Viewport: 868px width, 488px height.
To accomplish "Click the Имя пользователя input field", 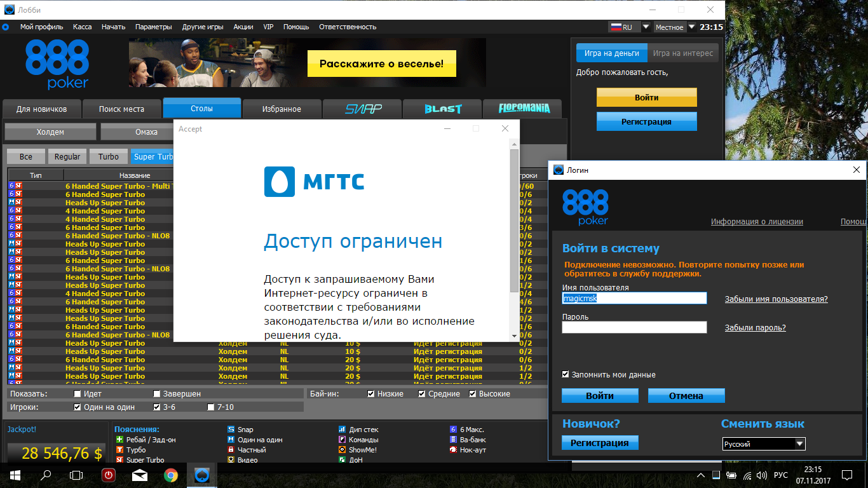I will [634, 298].
